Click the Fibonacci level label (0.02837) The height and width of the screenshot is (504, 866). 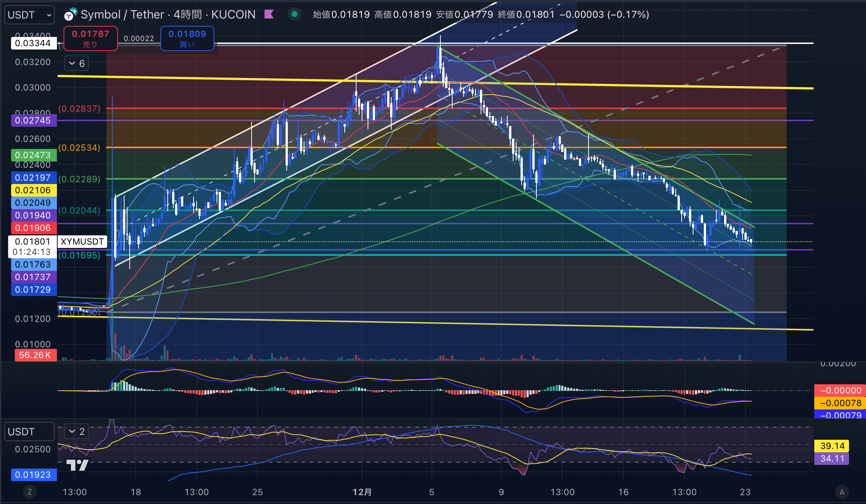(79, 108)
